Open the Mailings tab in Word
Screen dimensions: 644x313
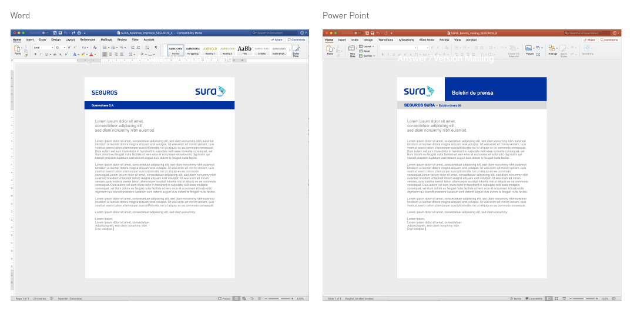(106, 39)
